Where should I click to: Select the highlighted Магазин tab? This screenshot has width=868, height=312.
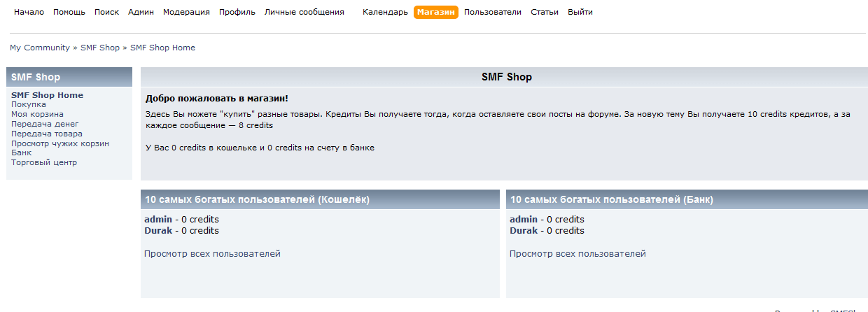point(435,12)
